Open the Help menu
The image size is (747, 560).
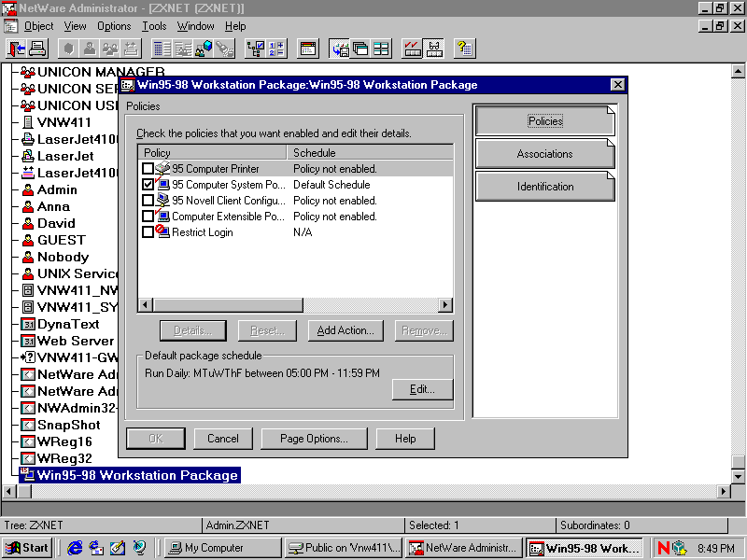click(x=235, y=26)
